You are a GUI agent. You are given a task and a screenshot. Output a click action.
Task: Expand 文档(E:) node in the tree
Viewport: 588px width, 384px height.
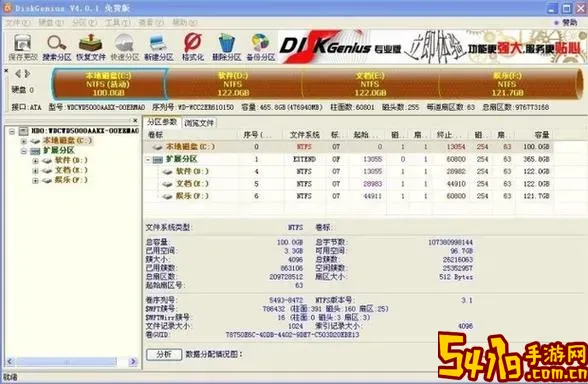click(36, 171)
